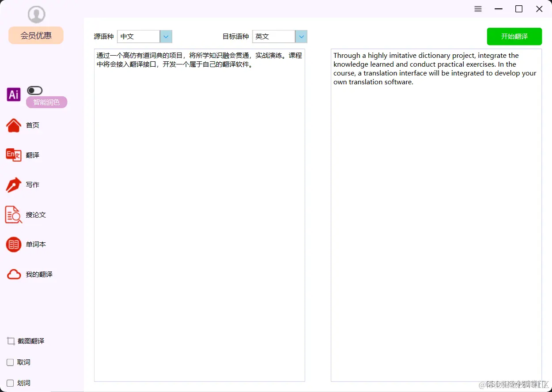Click the profile avatar icon
Screen dimensions: 552x392
tap(36, 14)
